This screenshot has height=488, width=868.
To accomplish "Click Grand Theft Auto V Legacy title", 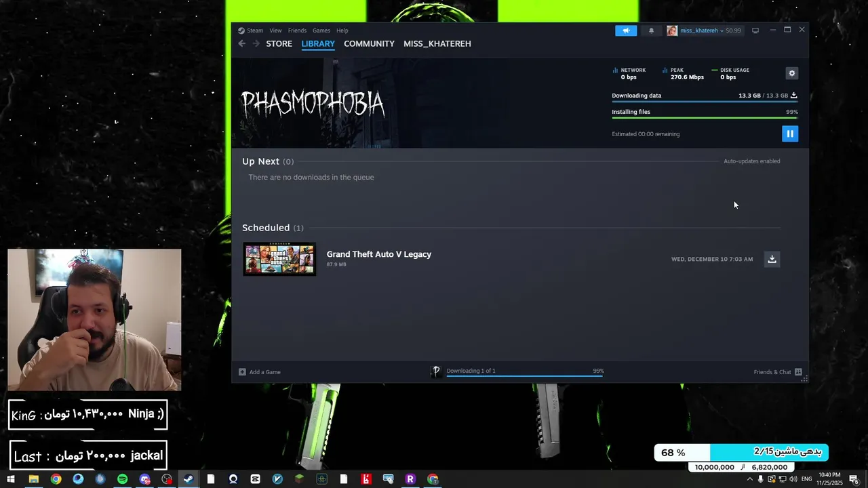I will (x=379, y=254).
